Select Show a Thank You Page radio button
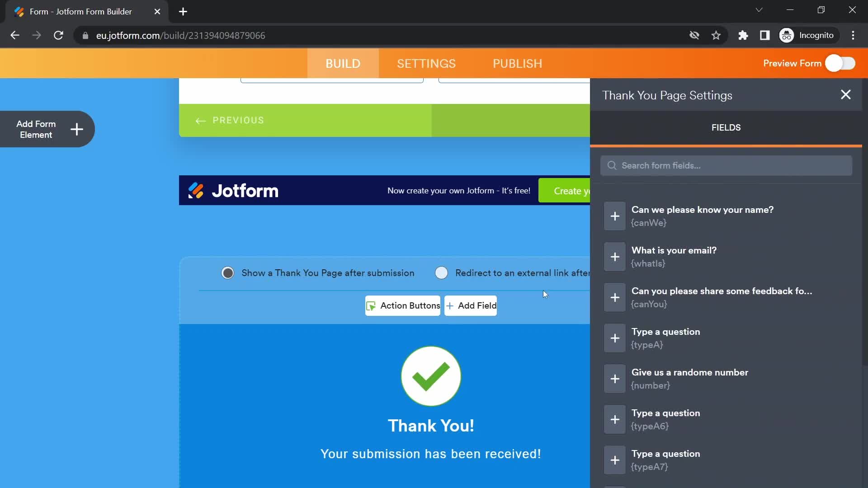The image size is (868, 488). [x=228, y=273]
